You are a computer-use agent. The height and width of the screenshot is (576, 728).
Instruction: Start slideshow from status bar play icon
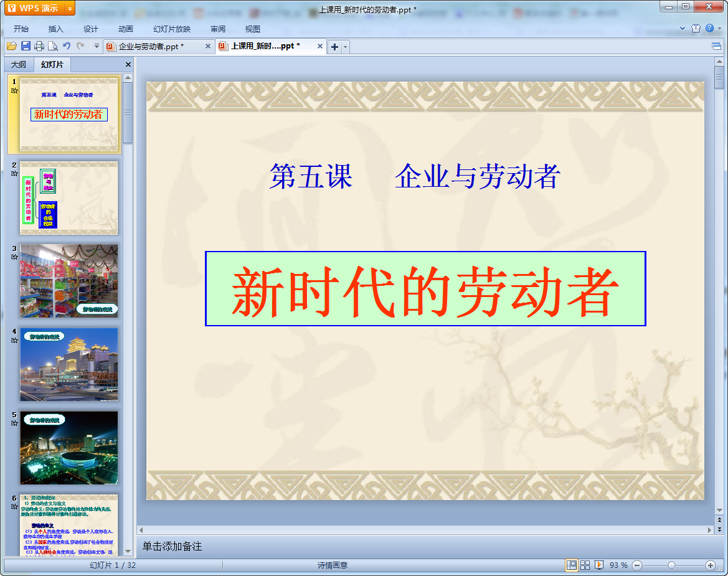(x=599, y=565)
